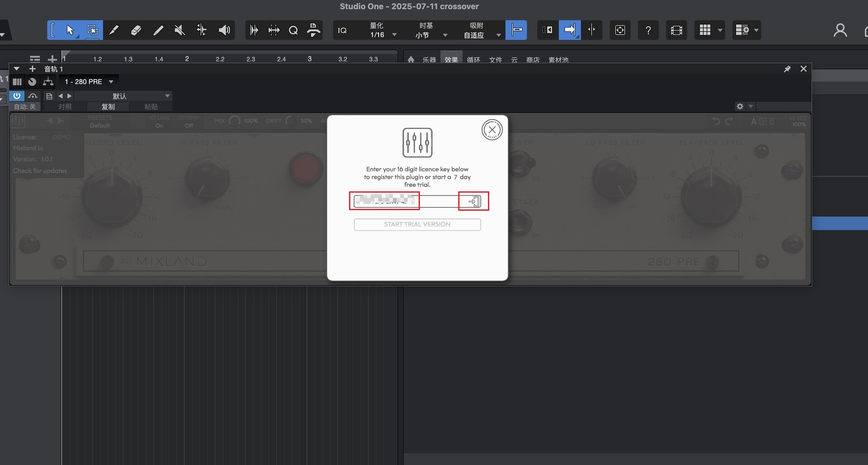The height and width of the screenshot is (465, 868).
Task: Select the Mute tool
Action: click(180, 30)
